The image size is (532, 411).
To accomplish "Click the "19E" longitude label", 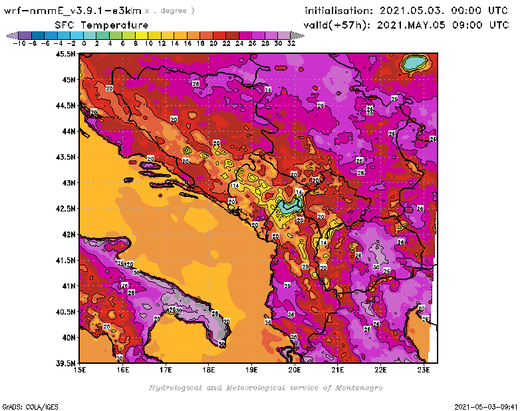I will pos(252,370).
